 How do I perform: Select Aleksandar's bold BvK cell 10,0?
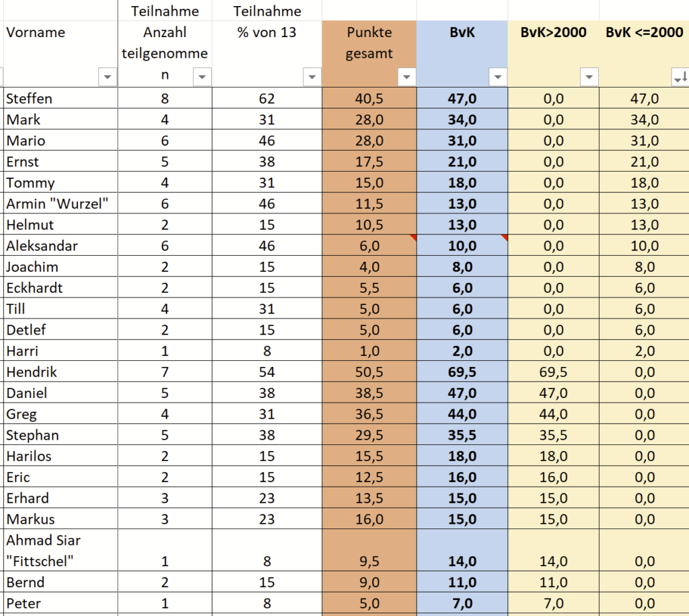click(462, 246)
